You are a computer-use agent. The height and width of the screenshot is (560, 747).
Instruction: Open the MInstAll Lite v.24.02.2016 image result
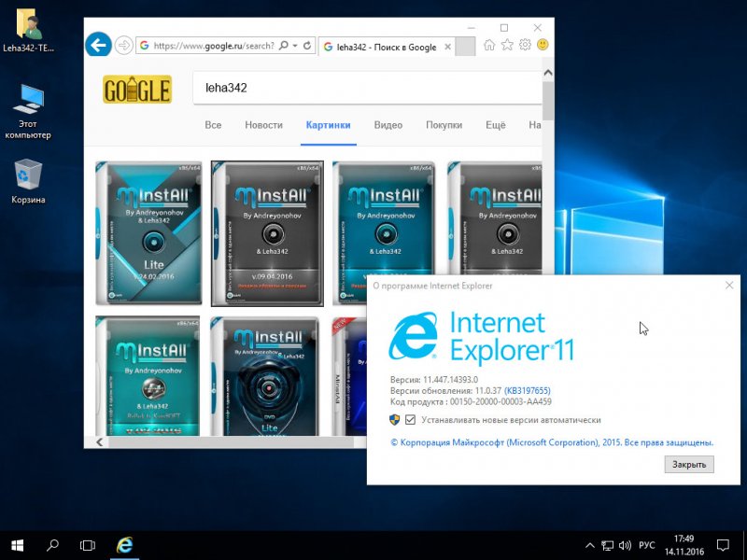[148, 232]
